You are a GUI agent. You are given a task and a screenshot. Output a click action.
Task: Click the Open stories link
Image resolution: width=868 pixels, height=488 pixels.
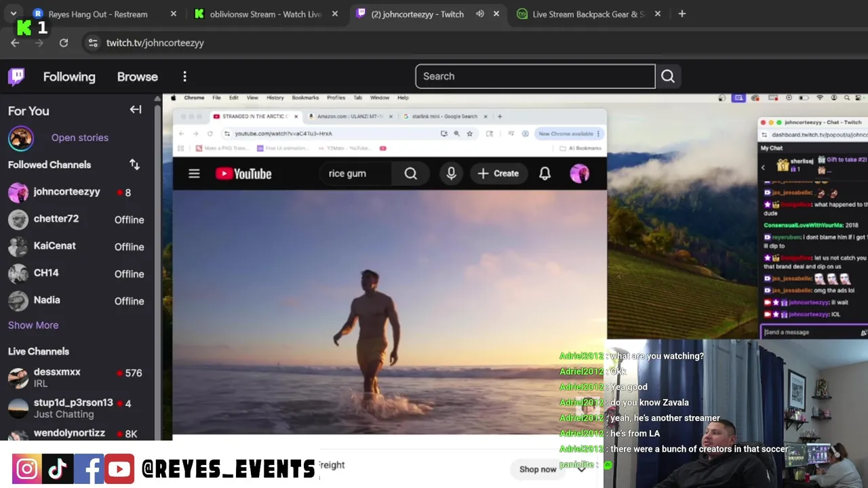pyautogui.click(x=80, y=138)
